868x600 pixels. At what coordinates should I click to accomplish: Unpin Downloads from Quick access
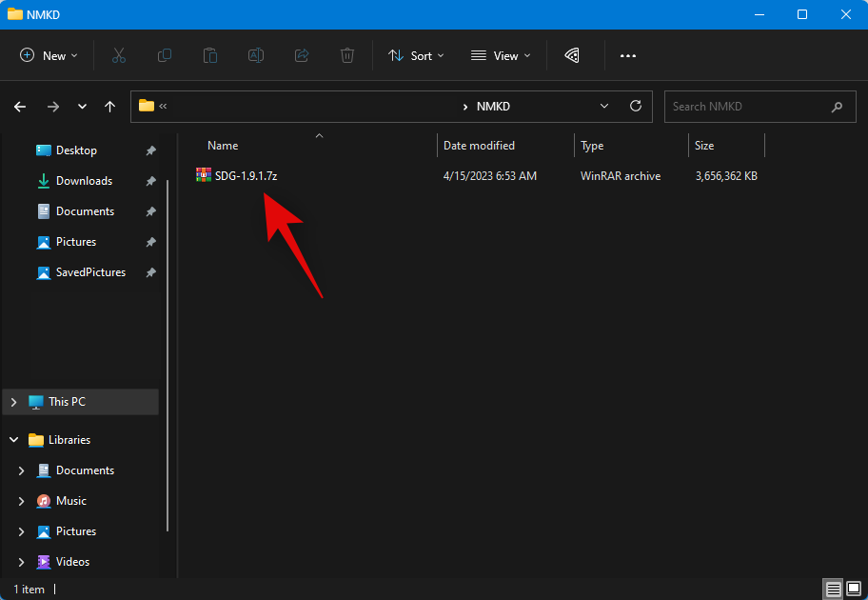(150, 181)
